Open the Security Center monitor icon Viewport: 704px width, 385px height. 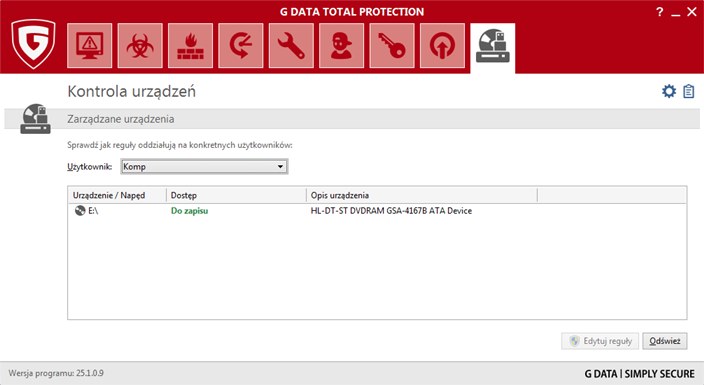coord(89,46)
